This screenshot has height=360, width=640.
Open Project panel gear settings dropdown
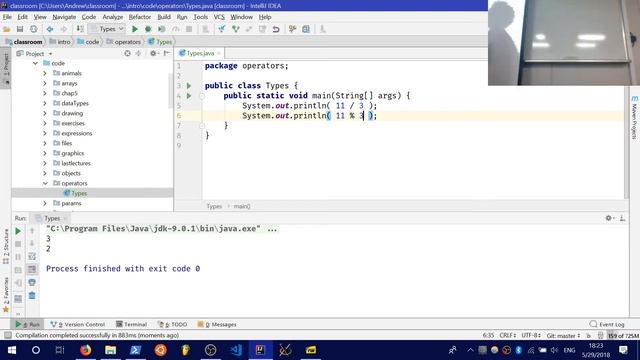[x=154, y=53]
